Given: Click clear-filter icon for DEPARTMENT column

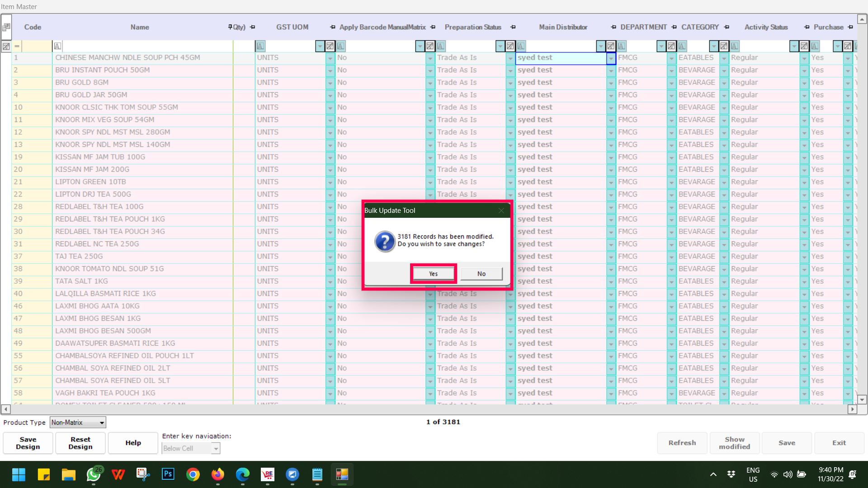Looking at the screenshot, I should tap(671, 46).
